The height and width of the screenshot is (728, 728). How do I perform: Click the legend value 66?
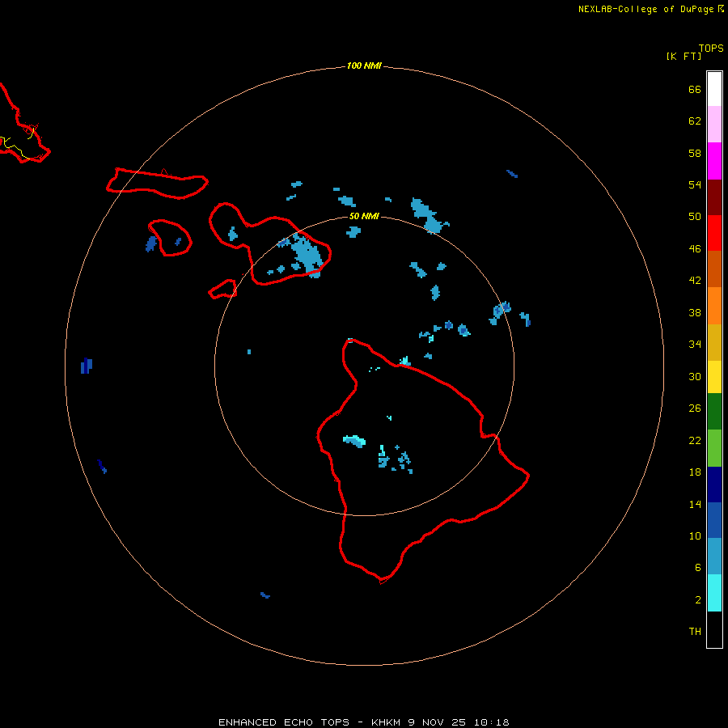click(695, 89)
